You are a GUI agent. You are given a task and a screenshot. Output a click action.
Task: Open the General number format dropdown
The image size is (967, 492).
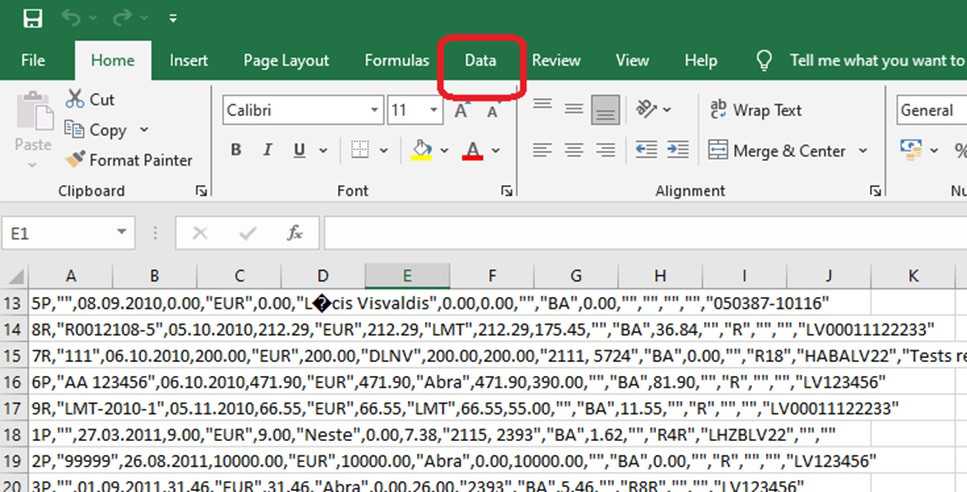[931, 110]
